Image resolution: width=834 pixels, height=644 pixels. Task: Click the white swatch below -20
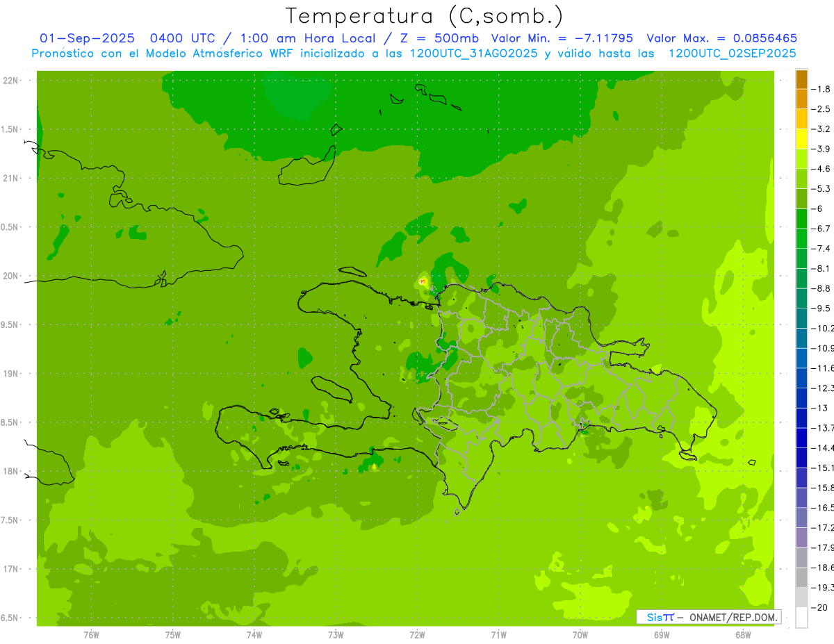click(801, 618)
